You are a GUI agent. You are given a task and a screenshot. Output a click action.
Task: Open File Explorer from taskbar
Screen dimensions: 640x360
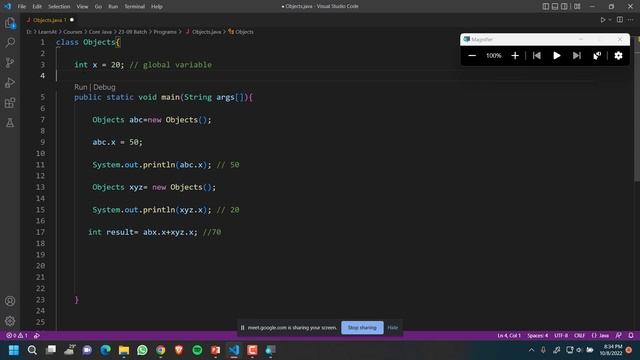tap(124, 350)
